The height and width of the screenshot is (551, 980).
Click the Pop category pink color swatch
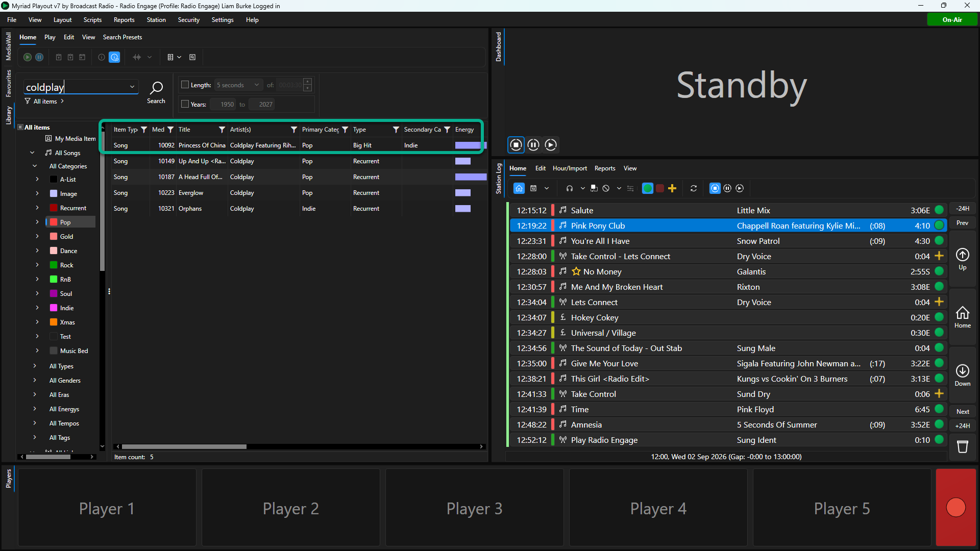(54, 222)
